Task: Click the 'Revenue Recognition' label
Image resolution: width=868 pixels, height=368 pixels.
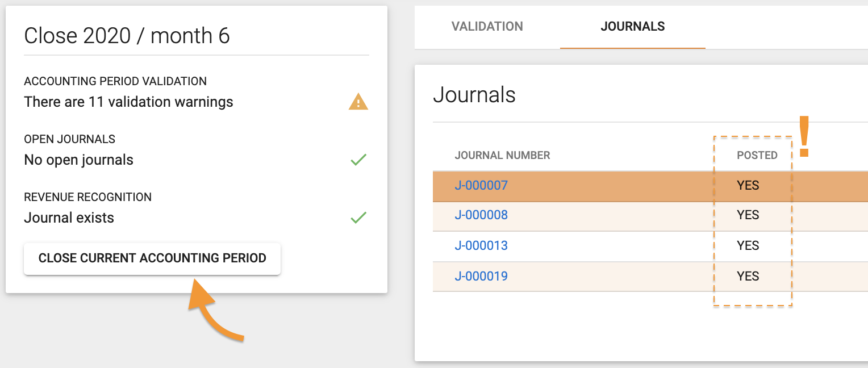Action: pos(87,197)
